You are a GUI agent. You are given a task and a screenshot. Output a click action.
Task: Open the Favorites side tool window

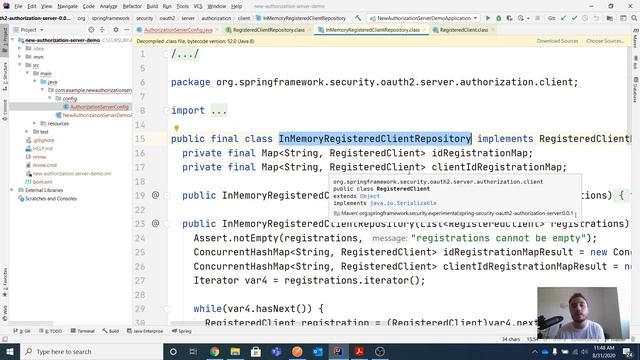pyautogui.click(x=5, y=282)
